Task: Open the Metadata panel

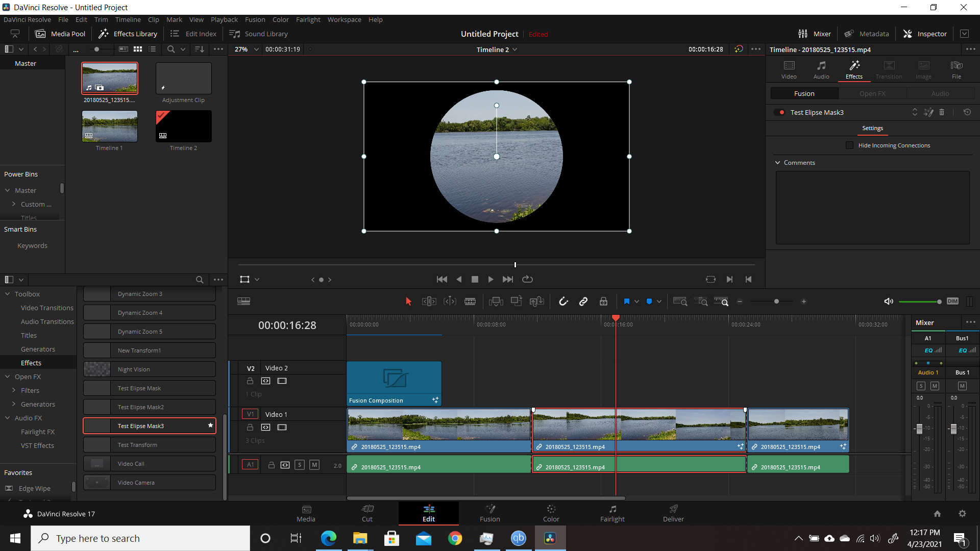Action: (866, 34)
